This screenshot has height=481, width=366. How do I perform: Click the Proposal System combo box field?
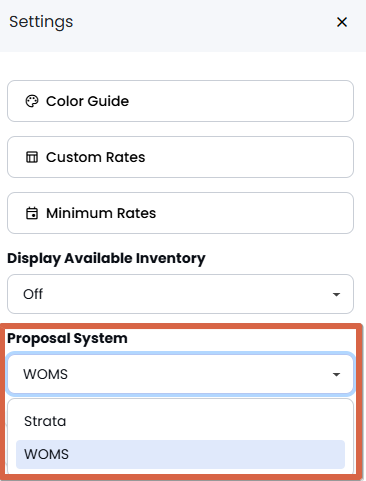point(180,374)
